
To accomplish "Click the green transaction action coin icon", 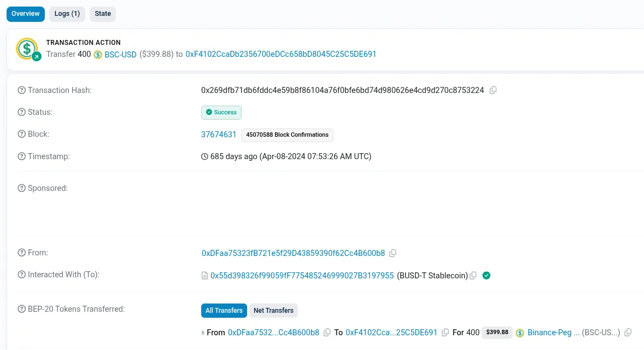I will [x=26, y=49].
